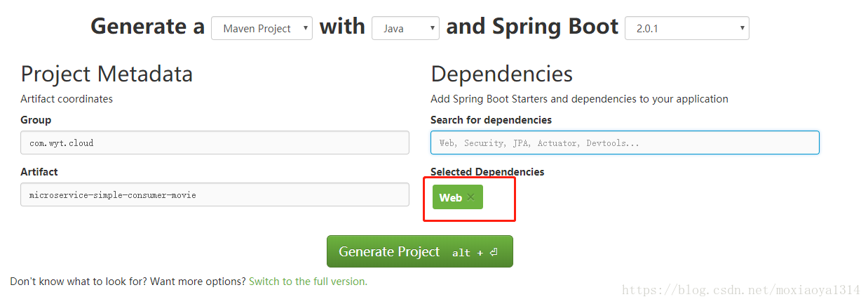The image size is (868, 304).
Task: Click the Dependencies section heading
Action: click(x=501, y=74)
